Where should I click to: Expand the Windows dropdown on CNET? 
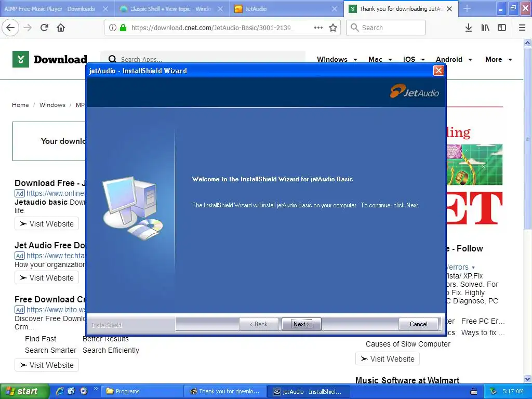pos(337,59)
